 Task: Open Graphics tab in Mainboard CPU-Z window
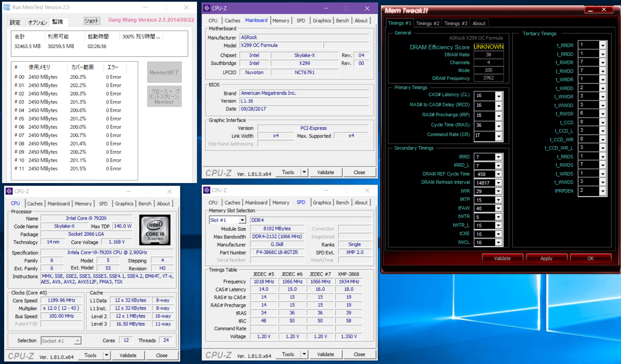[x=322, y=21]
